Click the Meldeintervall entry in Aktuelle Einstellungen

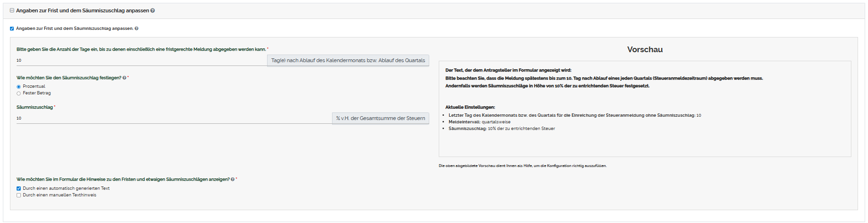(x=480, y=122)
